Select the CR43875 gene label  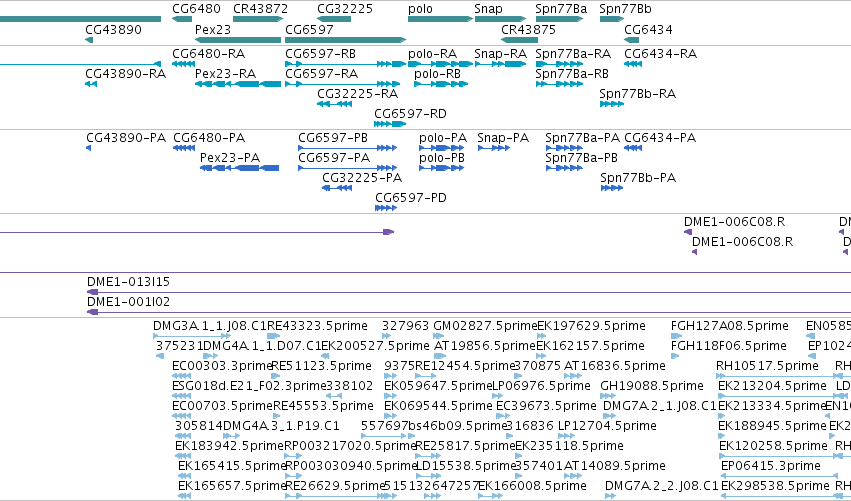tap(528, 29)
